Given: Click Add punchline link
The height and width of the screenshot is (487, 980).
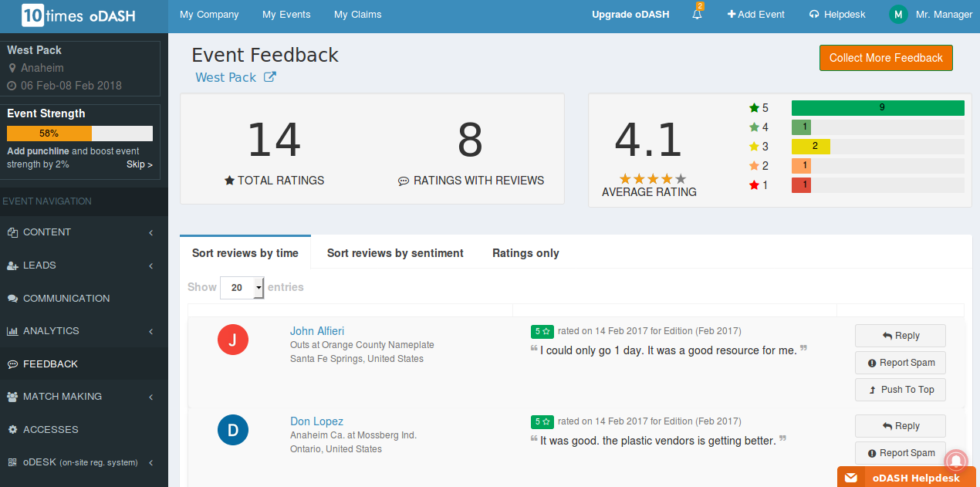Looking at the screenshot, I should (x=38, y=151).
